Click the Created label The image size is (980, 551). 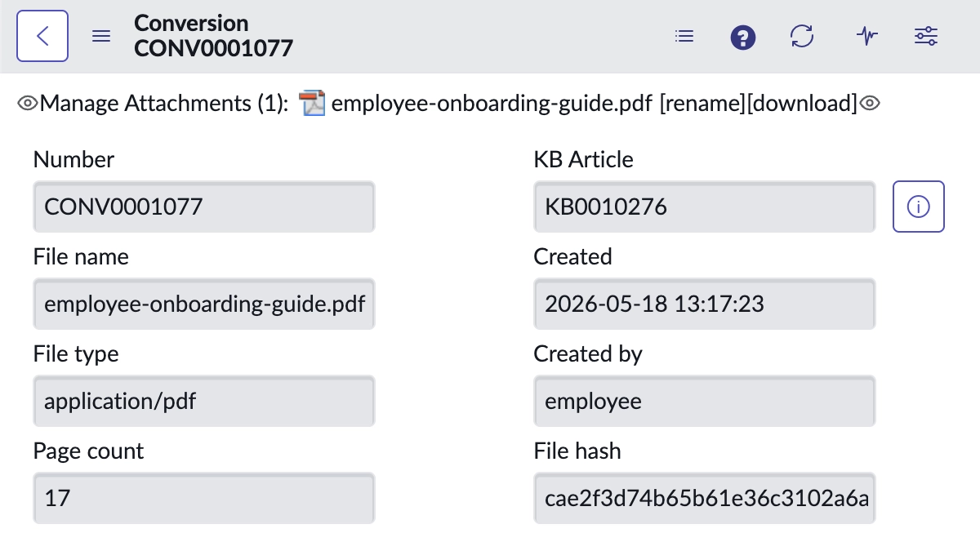click(x=573, y=257)
